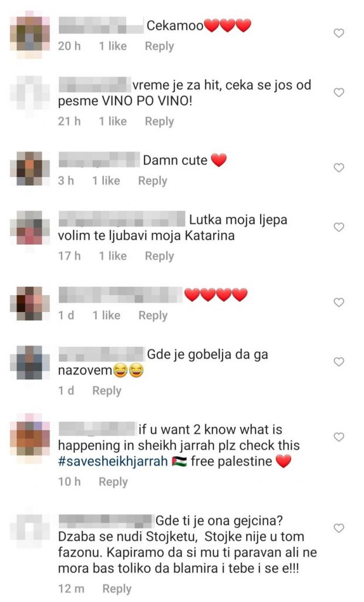View likes on the 20 h comment
Screen dimensions: 364x602
click(x=113, y=46)
